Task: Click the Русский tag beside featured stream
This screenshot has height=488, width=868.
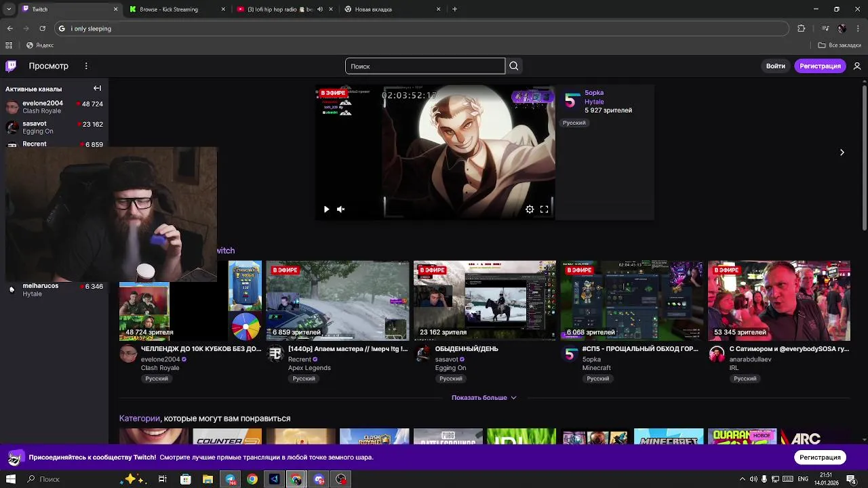Action: [x=574, y=123]
